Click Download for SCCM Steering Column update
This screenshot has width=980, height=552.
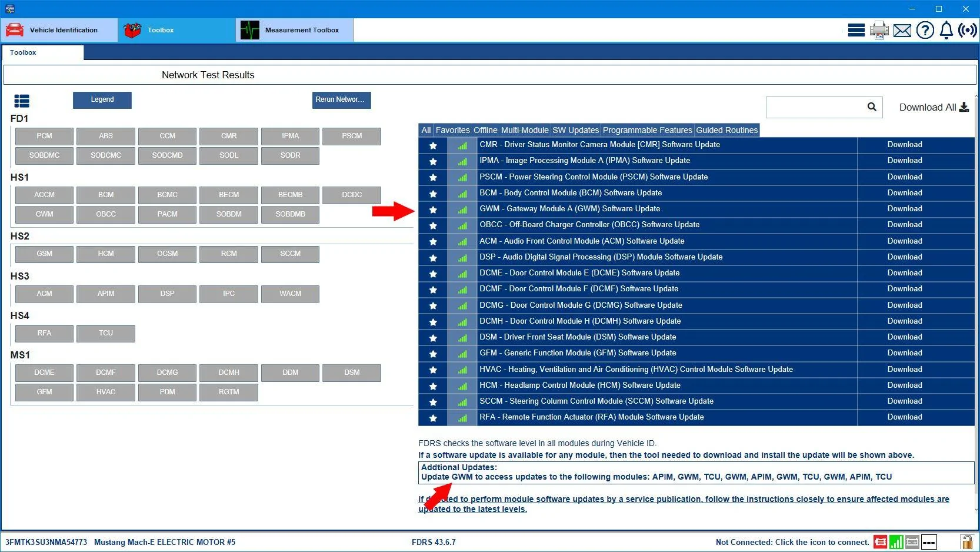click(905, 401)
